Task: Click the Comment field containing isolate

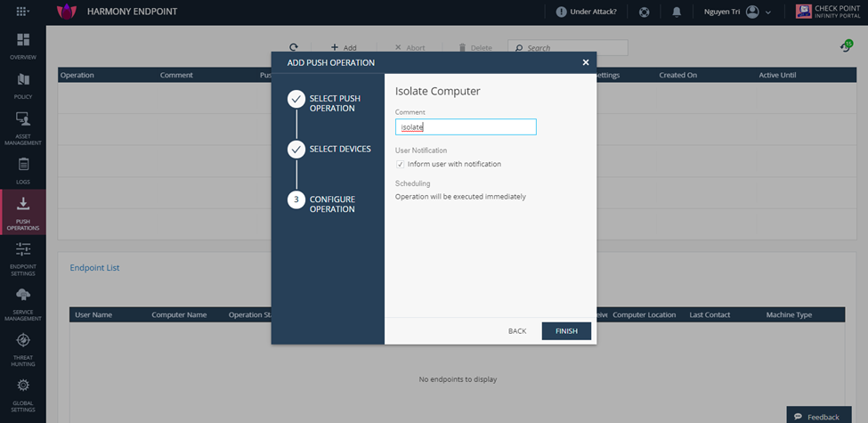Action: click(466, 126)
